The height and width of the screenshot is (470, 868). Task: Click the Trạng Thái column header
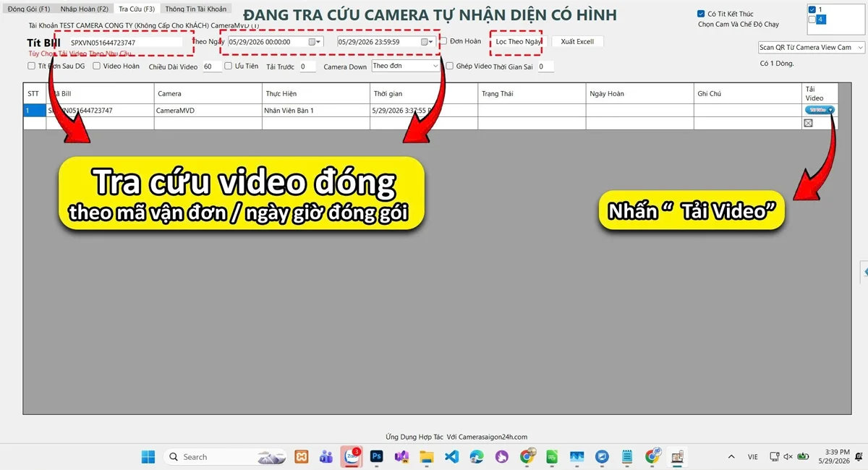[x=532, y=94]
